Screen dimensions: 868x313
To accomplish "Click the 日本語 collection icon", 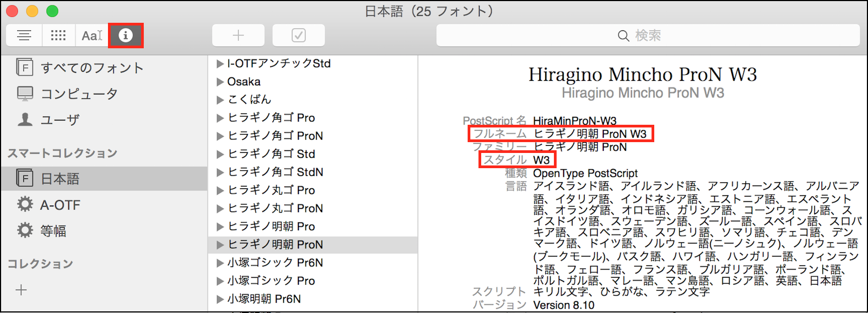I will tap(24, 178).
